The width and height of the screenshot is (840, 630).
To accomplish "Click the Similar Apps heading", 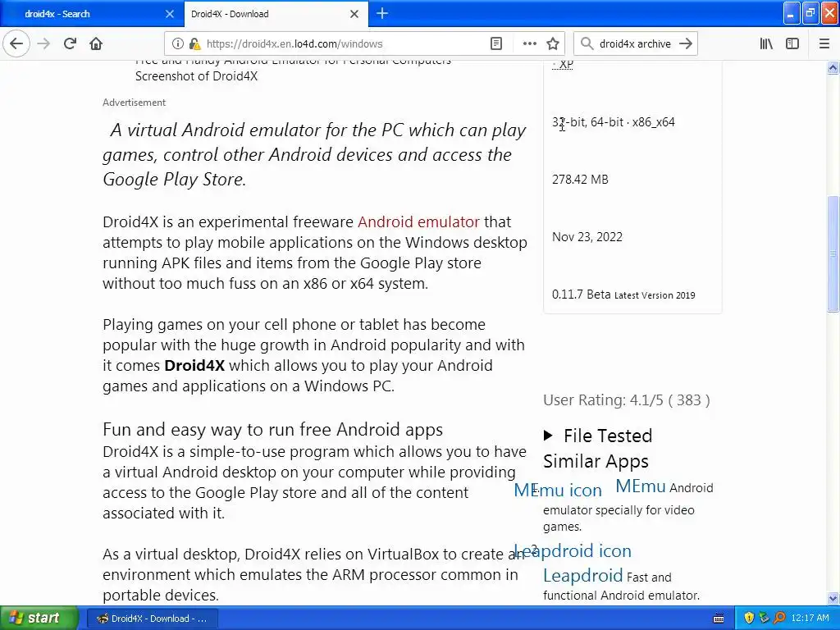I will [596, 461].
